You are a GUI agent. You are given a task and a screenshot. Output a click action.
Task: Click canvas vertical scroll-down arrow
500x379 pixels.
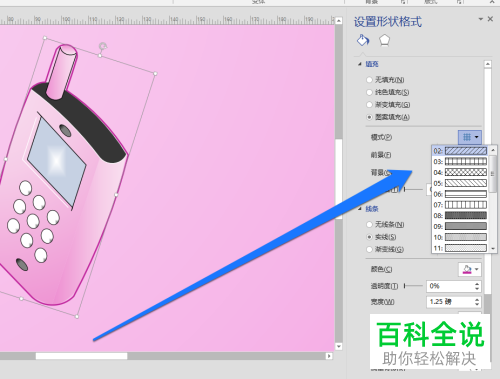pyautogui.click(x=339, y=346)
